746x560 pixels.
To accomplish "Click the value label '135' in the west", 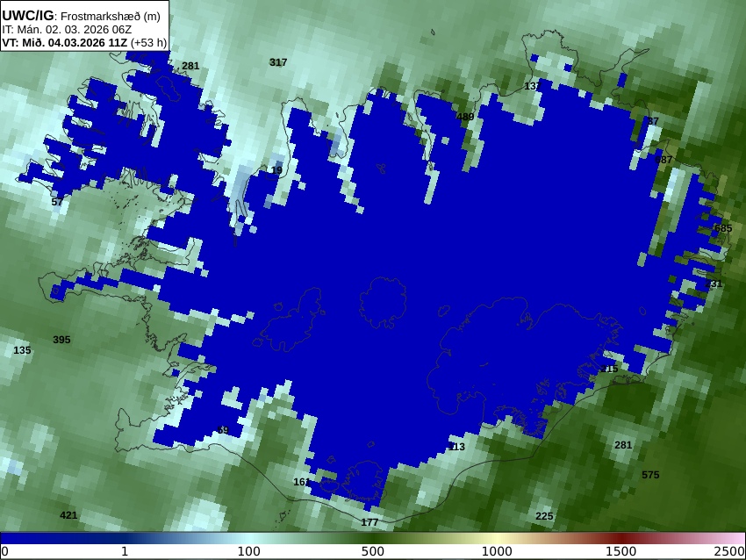I will click(22, 350).
